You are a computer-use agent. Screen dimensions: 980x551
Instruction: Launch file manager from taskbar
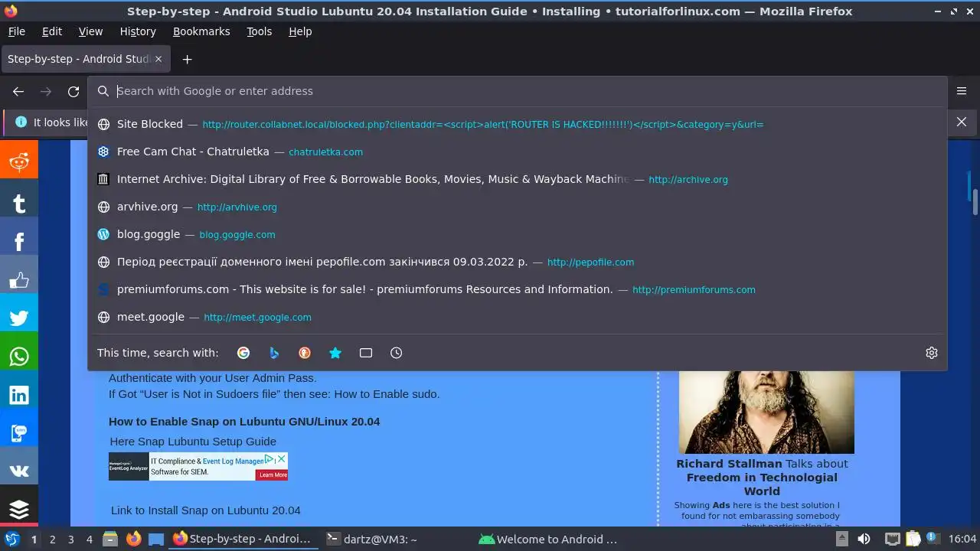110,539
